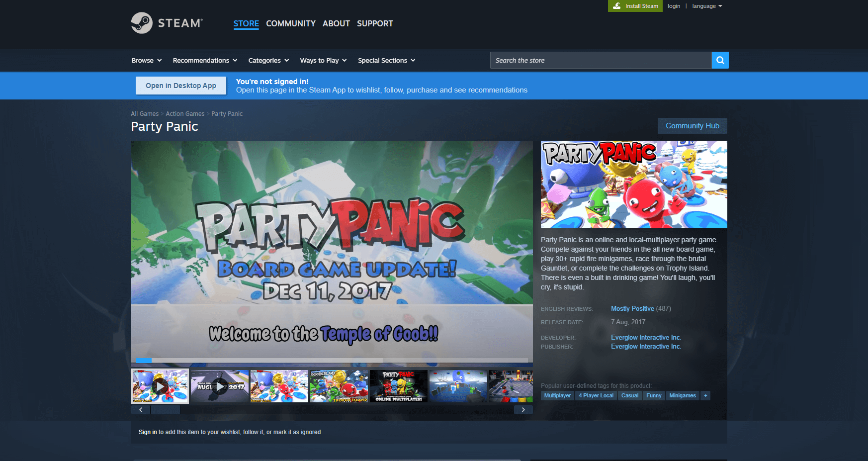Click the right arrow of thumbnail strip

pos(523,410)
